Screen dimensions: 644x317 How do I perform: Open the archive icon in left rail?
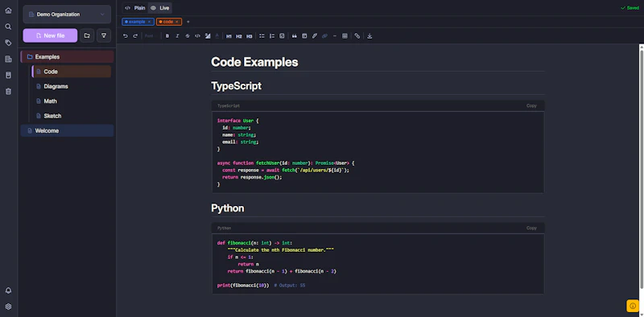[8, 75]
